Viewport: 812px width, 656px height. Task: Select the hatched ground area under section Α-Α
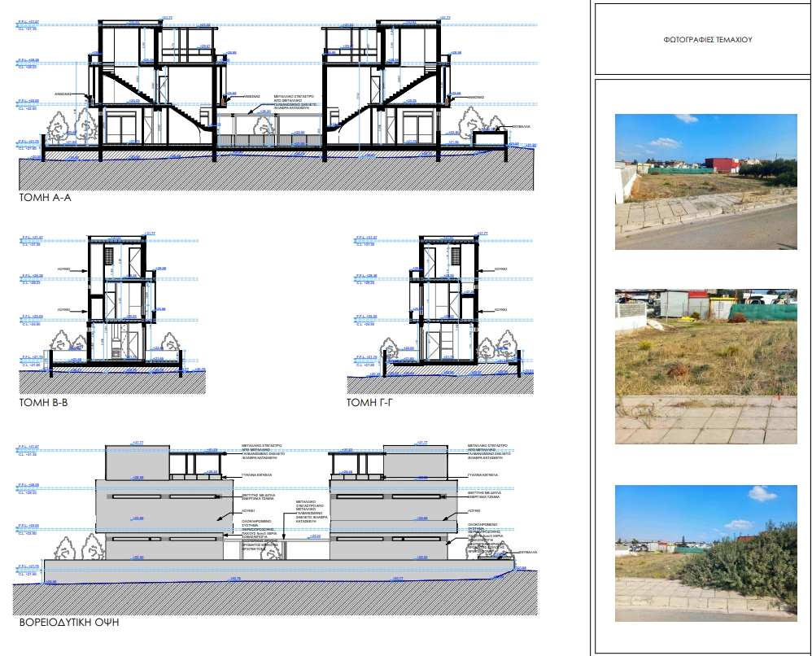(x=276, y=173)
